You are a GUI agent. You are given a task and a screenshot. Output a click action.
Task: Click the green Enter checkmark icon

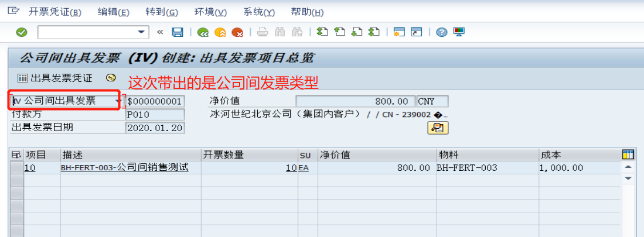tap(21, 32)
